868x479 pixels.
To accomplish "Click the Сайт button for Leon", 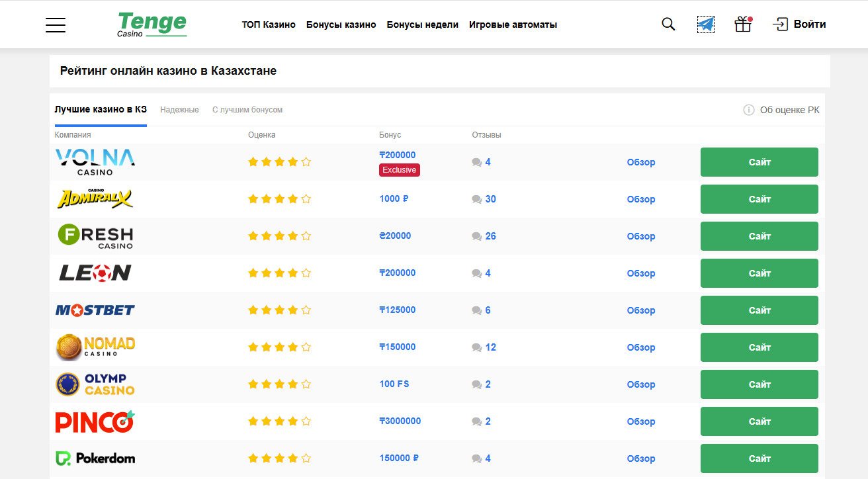I will coord(759,273).
